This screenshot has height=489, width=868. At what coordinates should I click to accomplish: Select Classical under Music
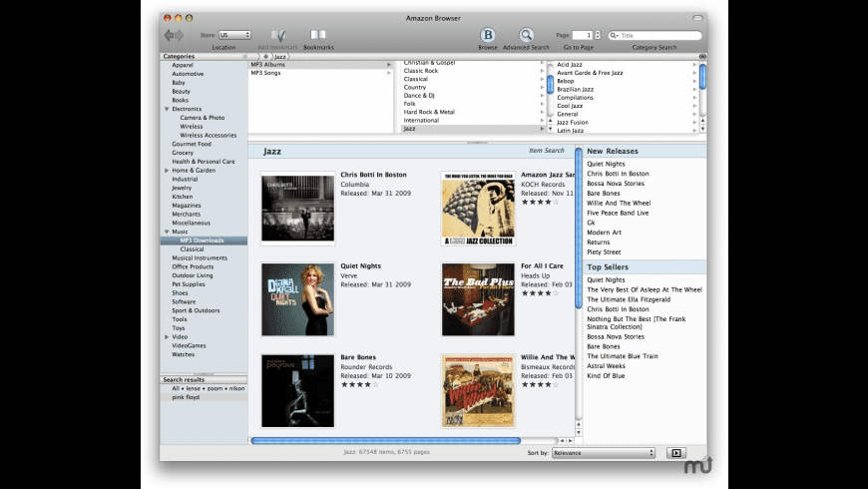coord(193,249)
